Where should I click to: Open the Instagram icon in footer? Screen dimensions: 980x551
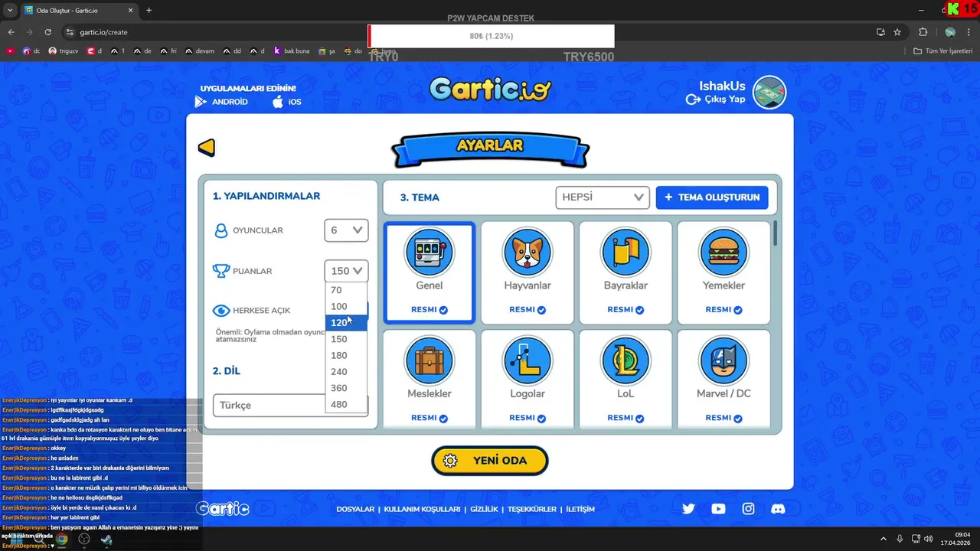point(748,509)
